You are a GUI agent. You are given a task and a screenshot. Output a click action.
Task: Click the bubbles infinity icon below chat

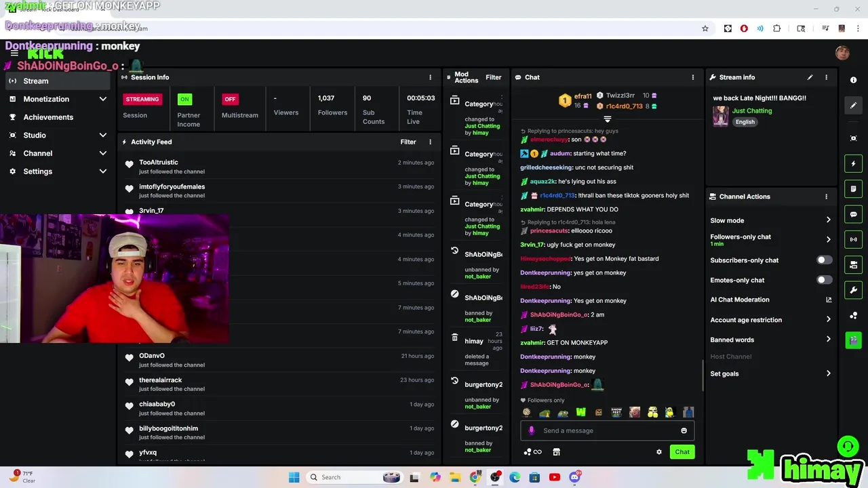pyautogui.click(x=532, y=452)
